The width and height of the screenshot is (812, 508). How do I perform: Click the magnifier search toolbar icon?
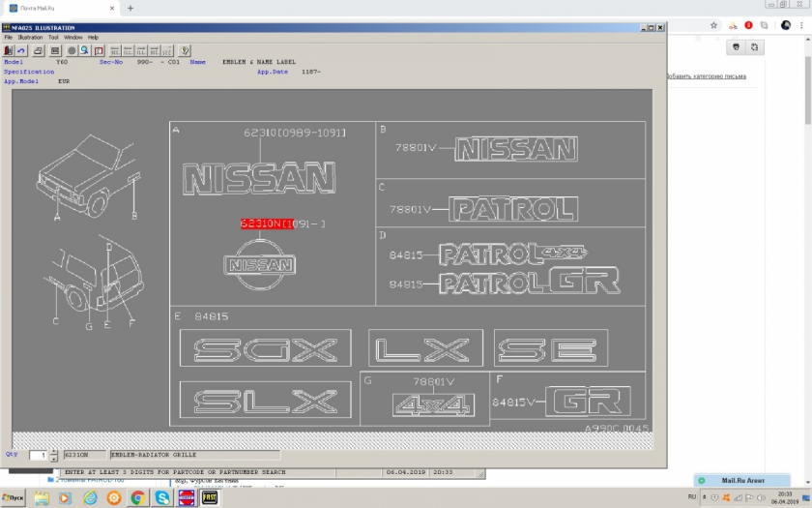click(84, 50)
